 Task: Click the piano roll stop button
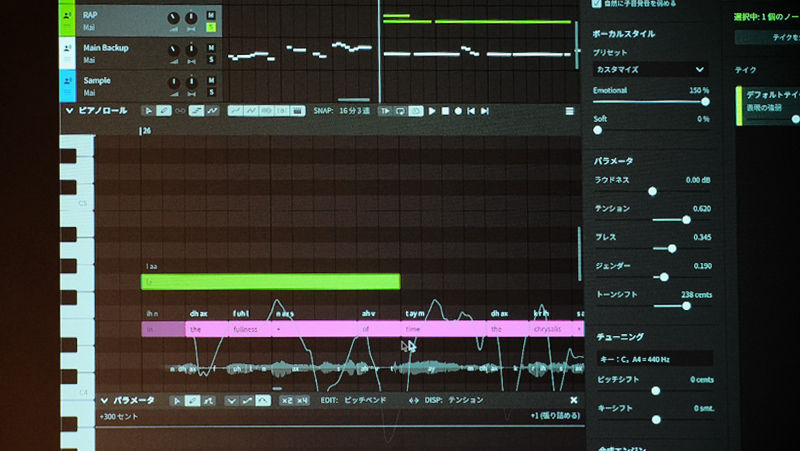[445, 111]
